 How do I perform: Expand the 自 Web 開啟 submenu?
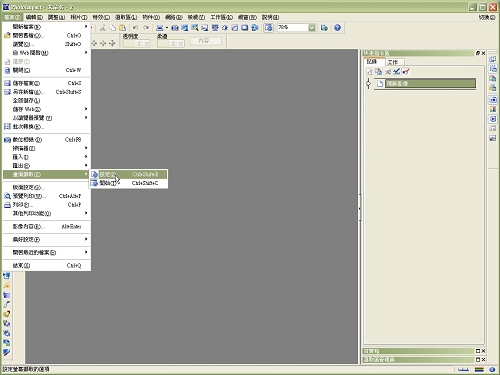[x=86, y=53]
